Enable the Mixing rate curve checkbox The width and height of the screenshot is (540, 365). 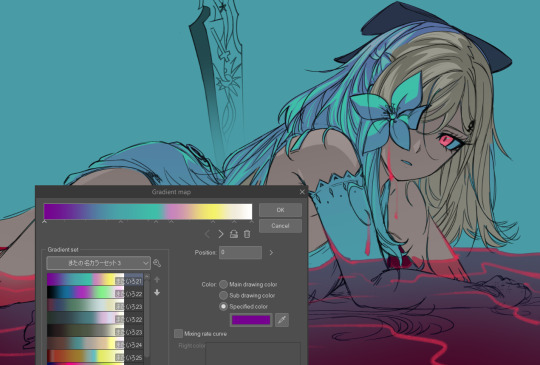(x=178, y=333)
